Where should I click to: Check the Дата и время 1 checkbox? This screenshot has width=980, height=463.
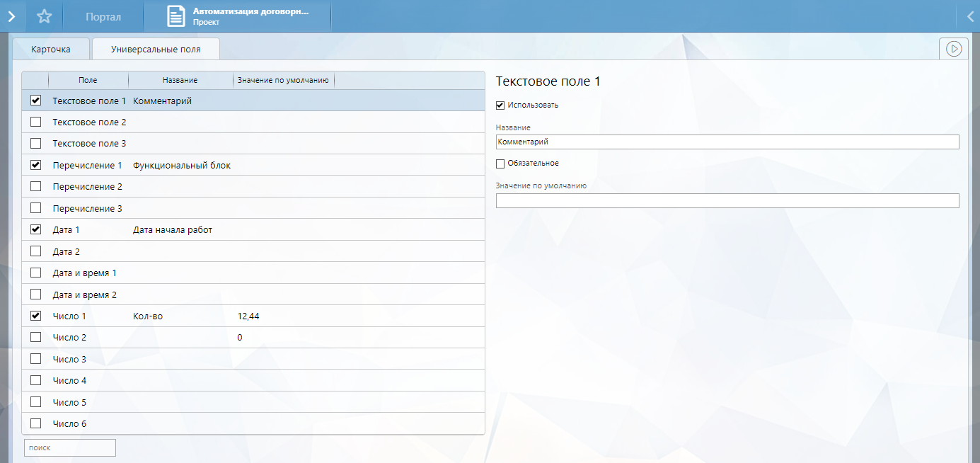coord(35,273)
